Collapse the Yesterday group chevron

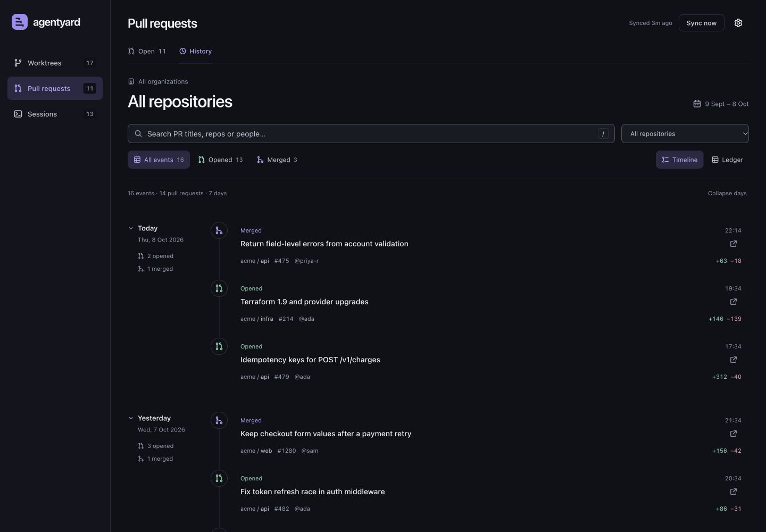131,418
